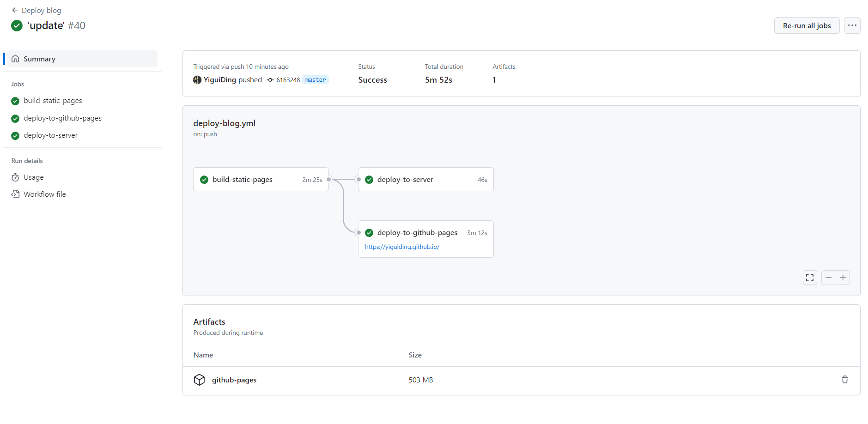
Task: Click YiguiDing's avatar image
Action: coord(197,80)
